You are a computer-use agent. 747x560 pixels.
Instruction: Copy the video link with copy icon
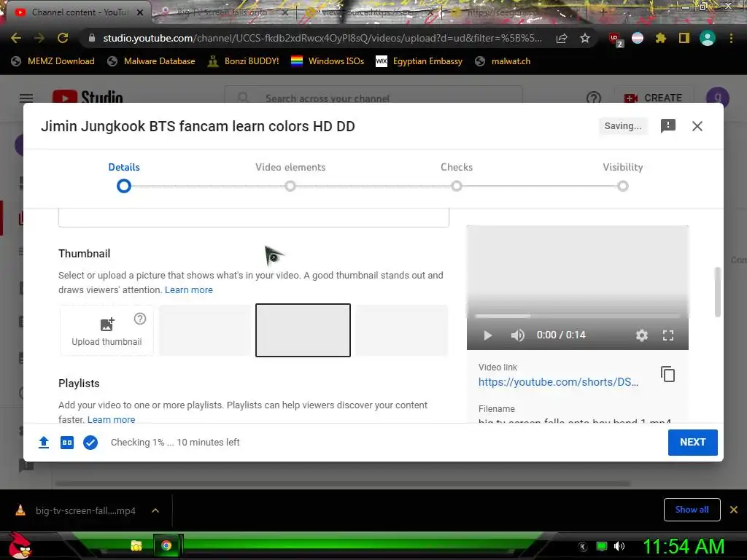[x=668, y=374]
